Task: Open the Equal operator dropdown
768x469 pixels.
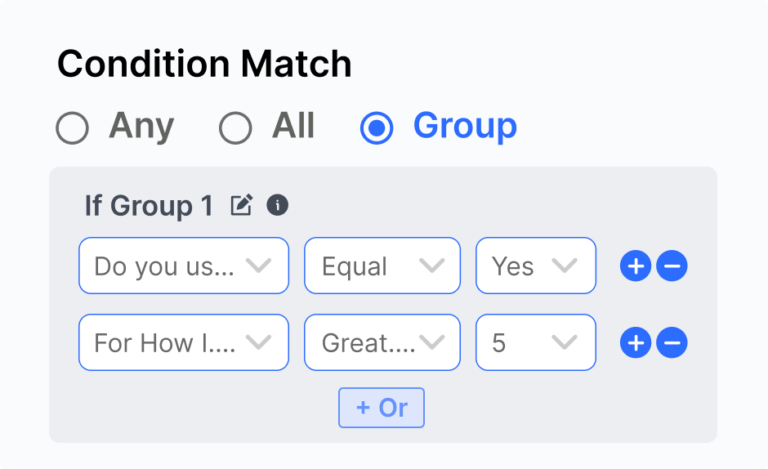Action: [x=382, y=266]
